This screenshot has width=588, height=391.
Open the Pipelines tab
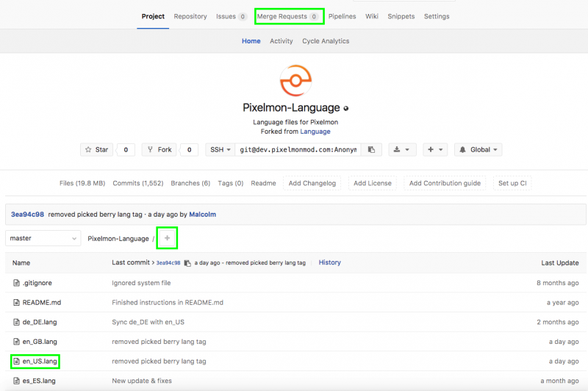point(342,16)
